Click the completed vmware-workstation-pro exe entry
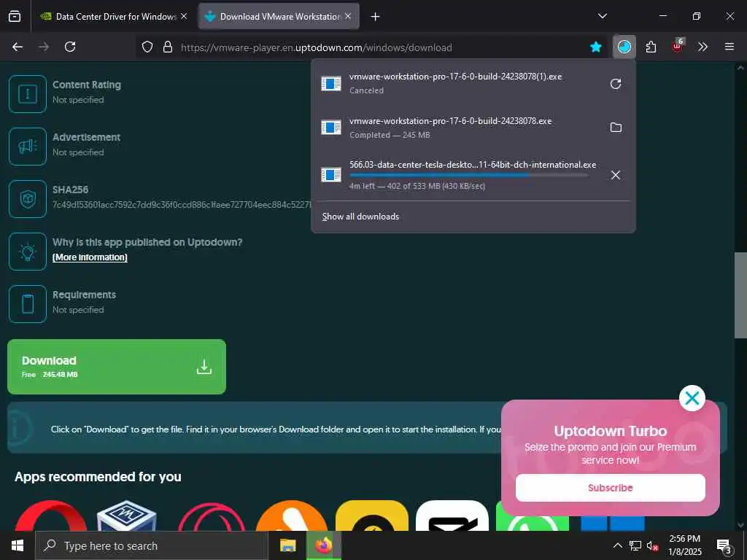This screenshot has height=560, width=747. pyautogui.click(x=457, y=127)
